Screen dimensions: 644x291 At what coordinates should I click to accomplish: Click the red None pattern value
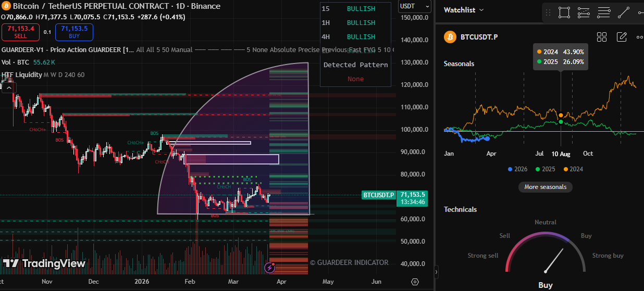[355, 79]
